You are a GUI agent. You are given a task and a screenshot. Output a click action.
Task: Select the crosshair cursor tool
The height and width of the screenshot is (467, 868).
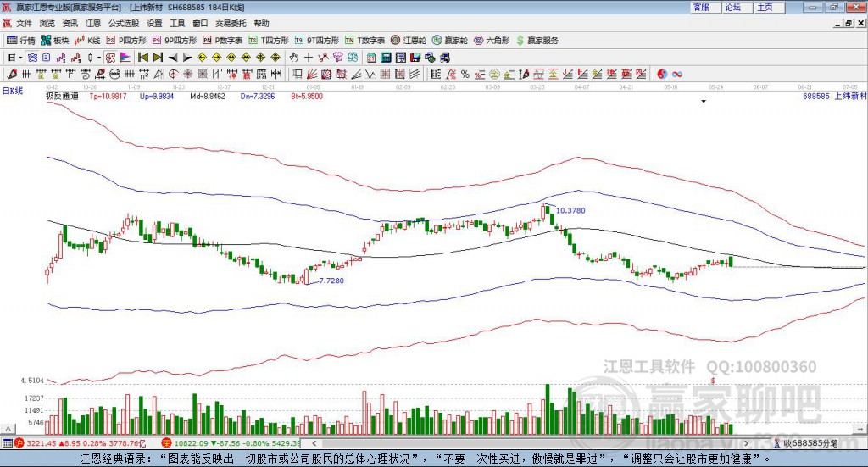point(309,58)
